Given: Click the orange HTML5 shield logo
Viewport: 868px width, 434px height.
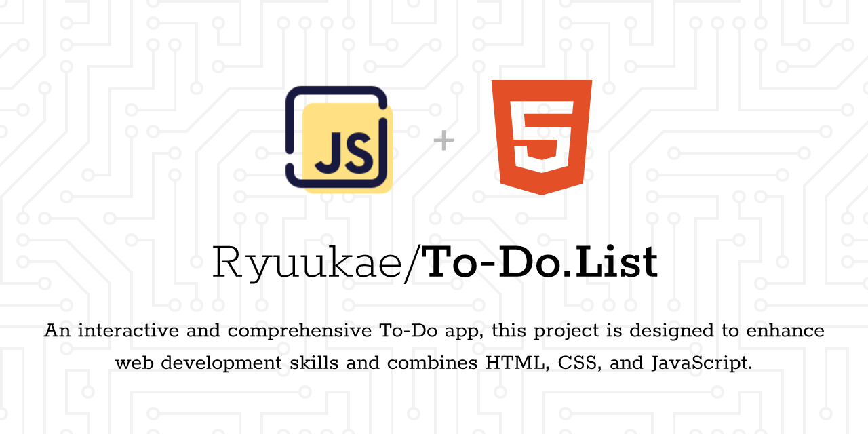Looking at the screenshot, I should (542, 138).
